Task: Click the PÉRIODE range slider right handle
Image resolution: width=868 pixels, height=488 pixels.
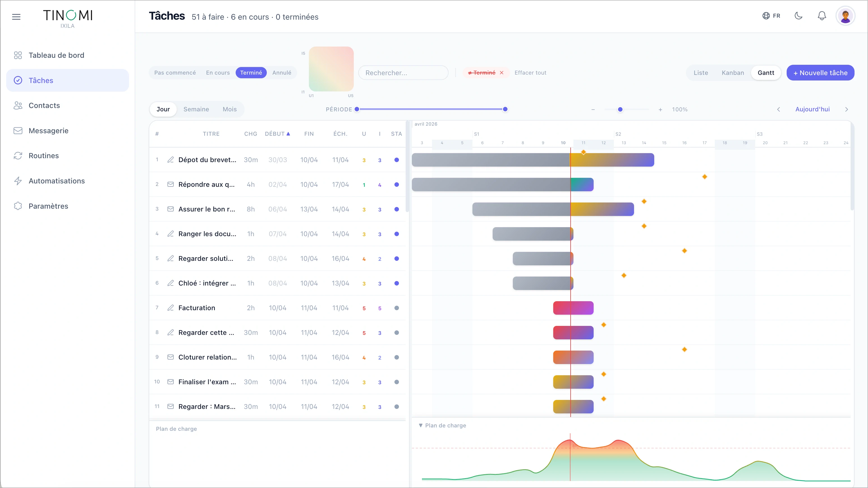Action: [x=505, y=109]
